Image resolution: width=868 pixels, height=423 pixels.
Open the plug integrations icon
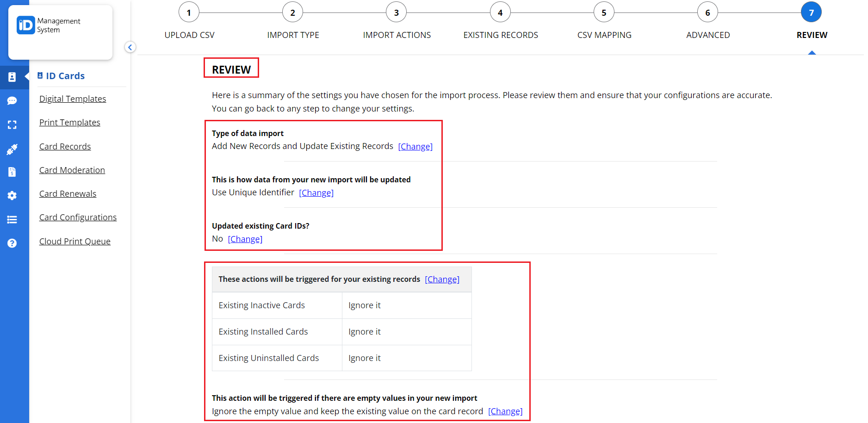12,149
